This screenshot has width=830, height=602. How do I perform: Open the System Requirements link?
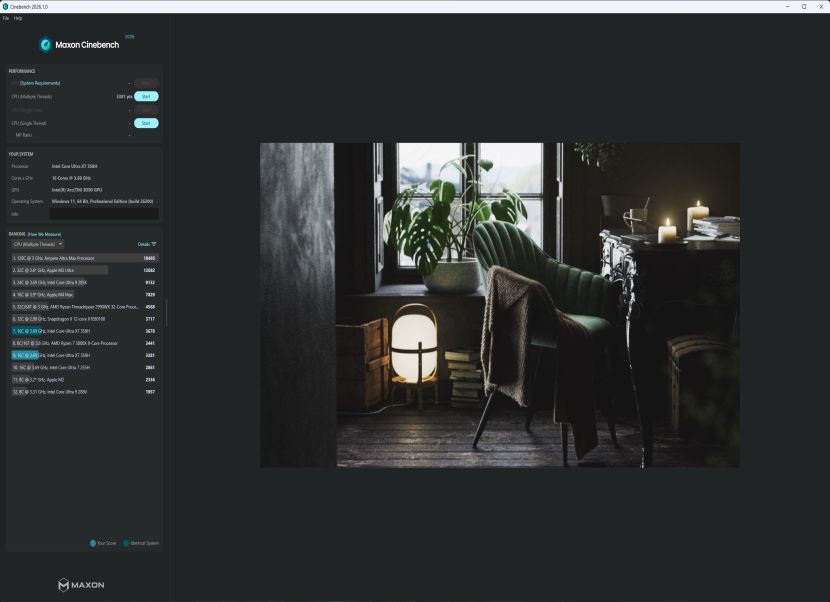40,83
